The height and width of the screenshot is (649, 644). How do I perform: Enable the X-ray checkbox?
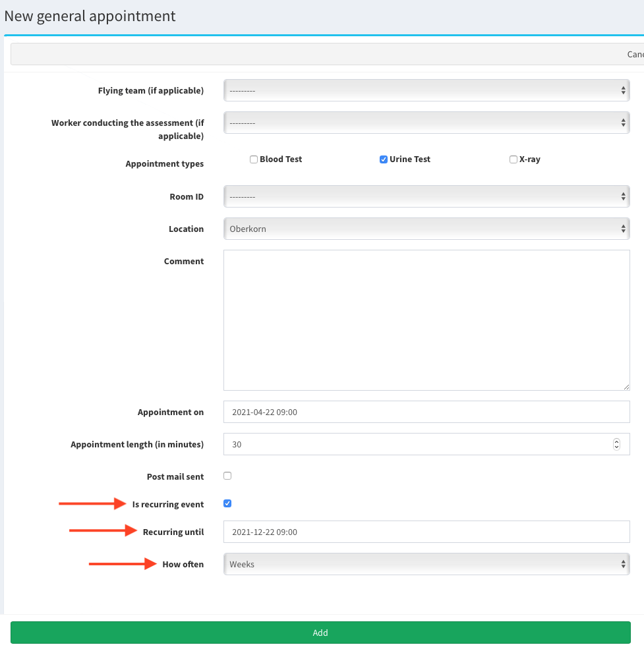click(x=513, y=159)
